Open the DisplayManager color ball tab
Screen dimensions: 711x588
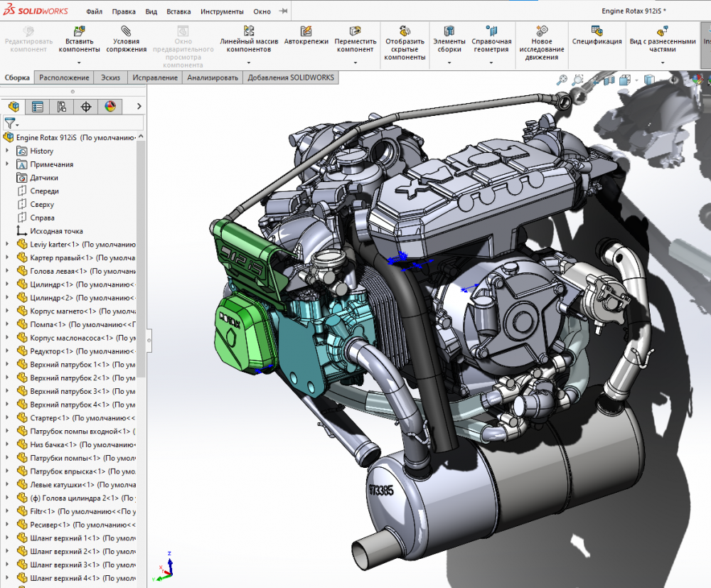click(x=110, y=107)
